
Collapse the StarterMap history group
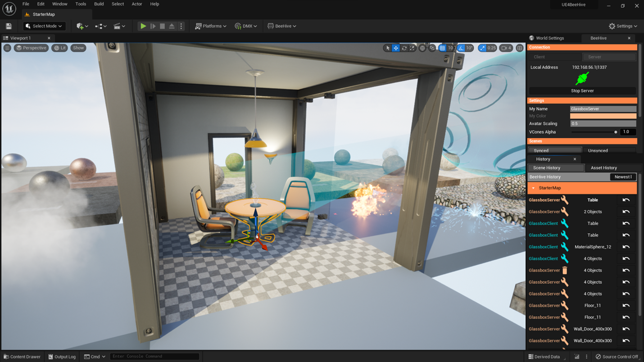point(533,188)
